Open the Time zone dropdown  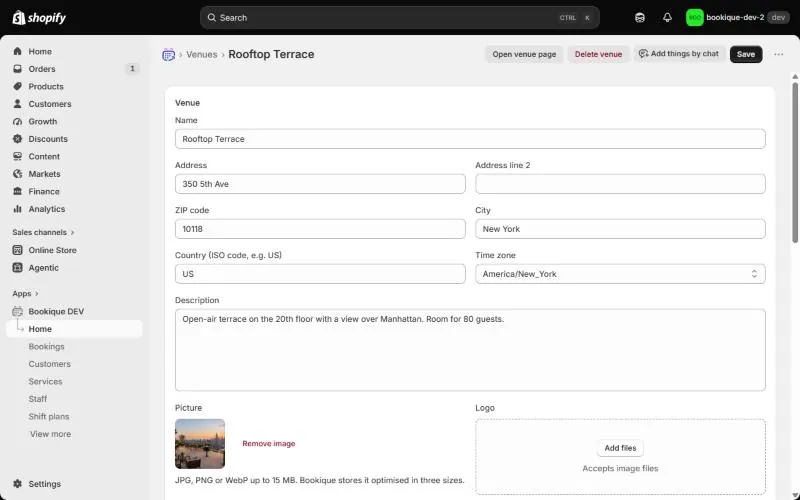pos(620,274)
